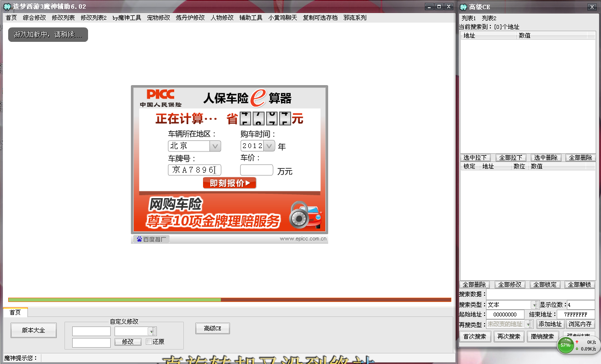This screenshot has height=364, width=601.
Task: Click the 修改 button in 自定义修改
Action: click(x=128, y=342)
